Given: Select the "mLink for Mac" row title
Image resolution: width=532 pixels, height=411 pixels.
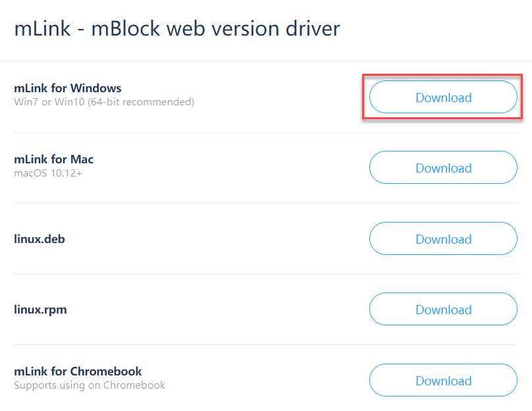Looking at the screenshot, I should coord(54,159).
